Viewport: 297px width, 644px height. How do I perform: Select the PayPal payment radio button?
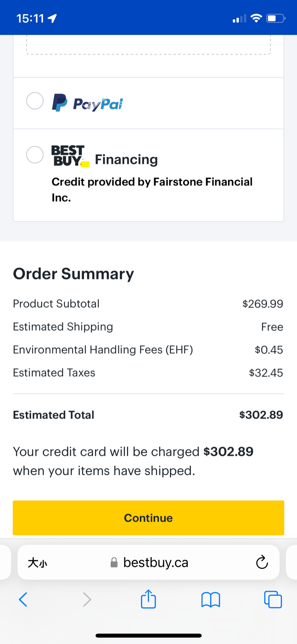click(x=35, y=101)
